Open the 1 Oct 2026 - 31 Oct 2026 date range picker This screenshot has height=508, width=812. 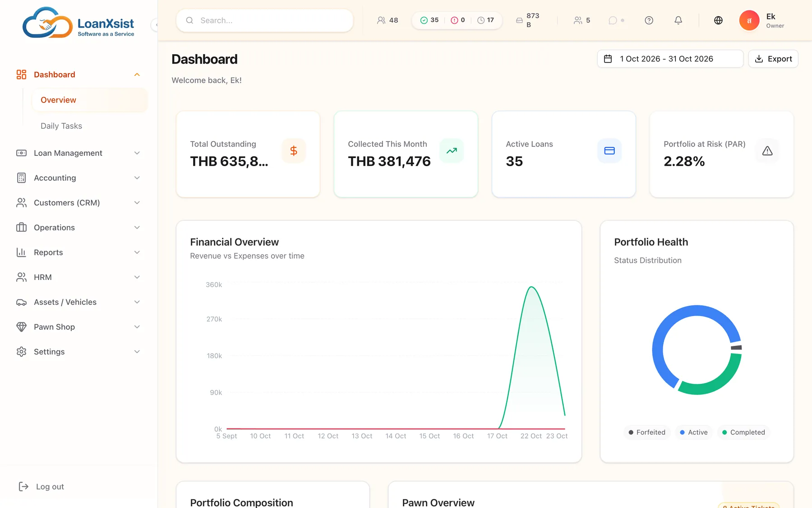[670, 59]
